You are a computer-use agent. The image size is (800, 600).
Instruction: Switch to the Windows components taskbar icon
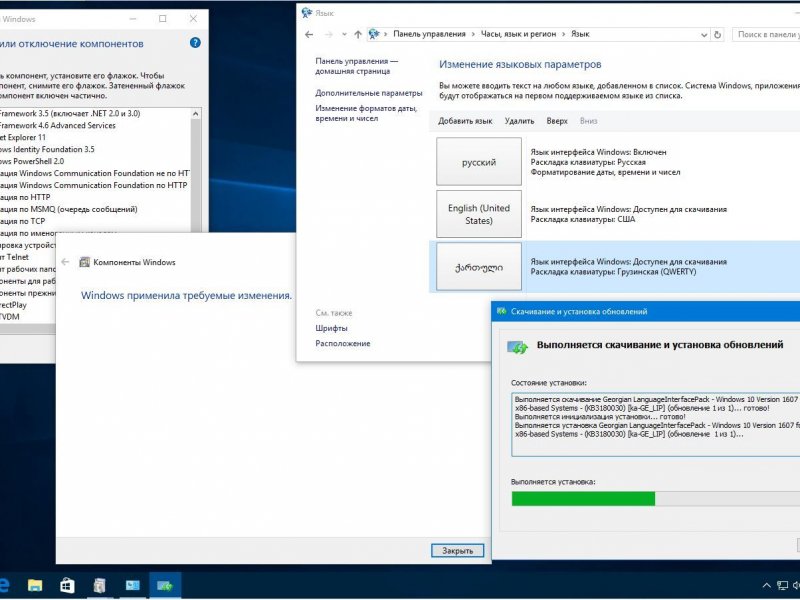click(x=99, y=585)
